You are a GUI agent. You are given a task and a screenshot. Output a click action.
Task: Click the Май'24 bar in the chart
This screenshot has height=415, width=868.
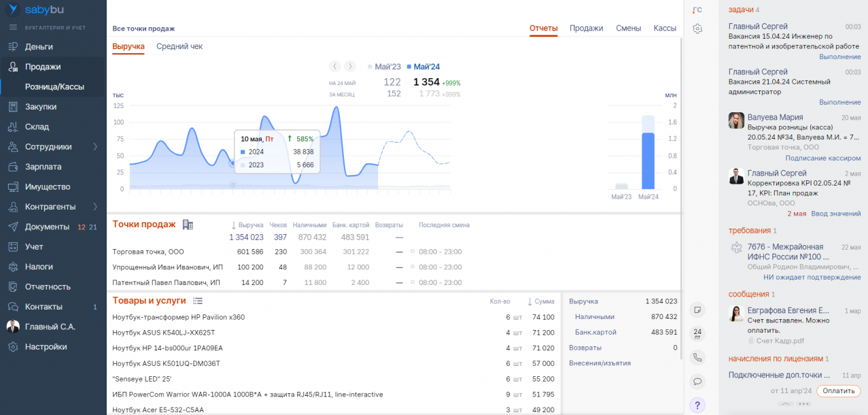[648, 161]
